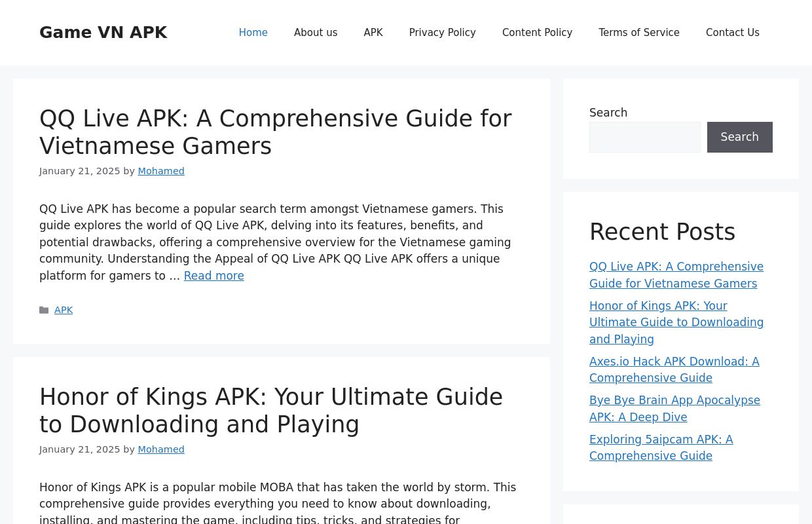Click the Search button in the sidebar
The height and width of the screenshot is (524, 812).
tap(739, 137)
